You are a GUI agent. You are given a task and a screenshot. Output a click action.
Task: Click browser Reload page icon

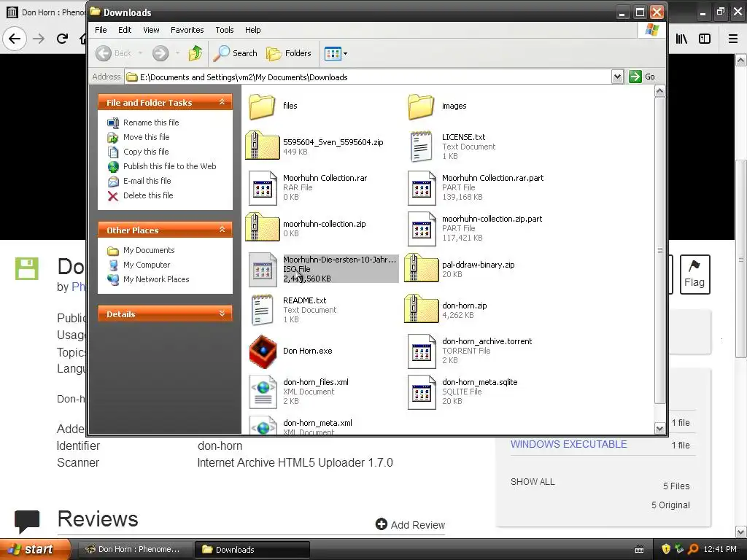click(63, 39)
